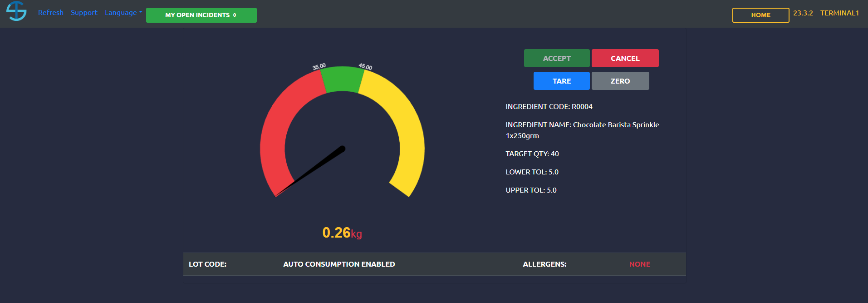868x303 pixels.
Task: Click the green in-tolerance gauge segment
Action: 343,79
